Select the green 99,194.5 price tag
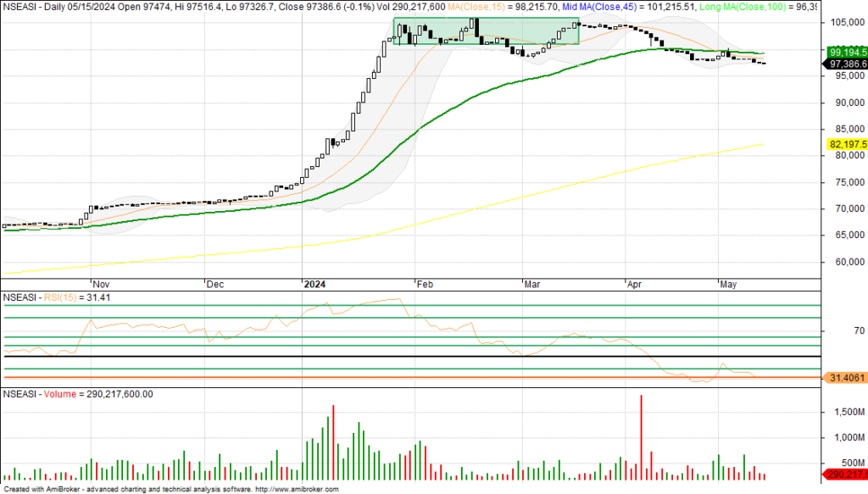This screenshot has height=494, width=868. pos(846,52)
